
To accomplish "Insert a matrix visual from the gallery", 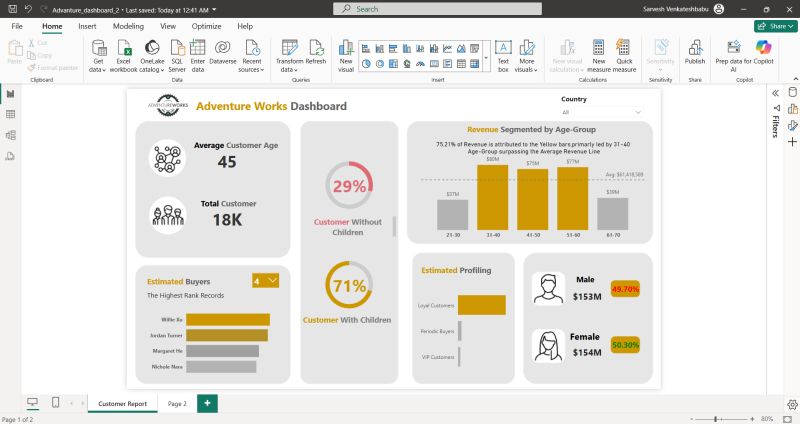I will pyautogui.click(x=474, y=64).
